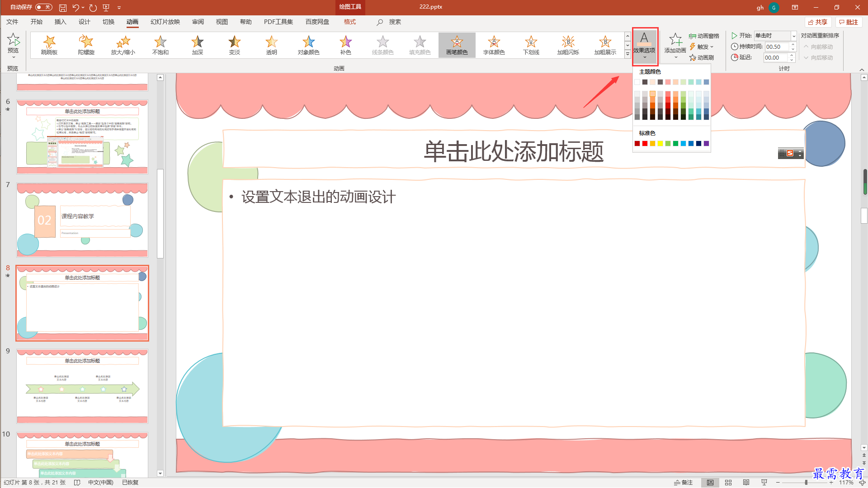Choose the 对象颜色 animation
Image resolution: width=868 pixels, height=488 pixels.
(x=309, y=45)
